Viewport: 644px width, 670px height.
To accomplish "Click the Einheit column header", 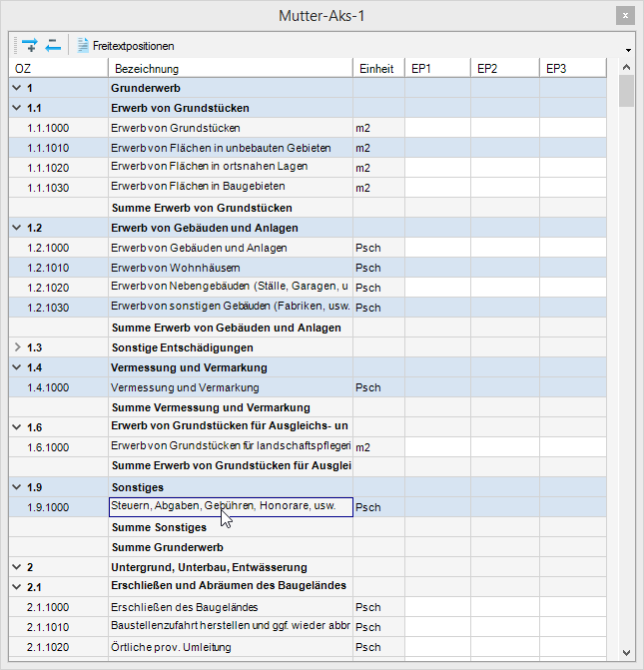I will point(379,68).
